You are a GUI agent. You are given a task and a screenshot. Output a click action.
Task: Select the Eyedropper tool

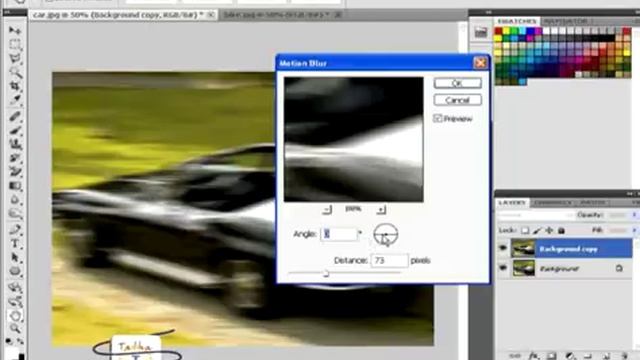(15, 100)
